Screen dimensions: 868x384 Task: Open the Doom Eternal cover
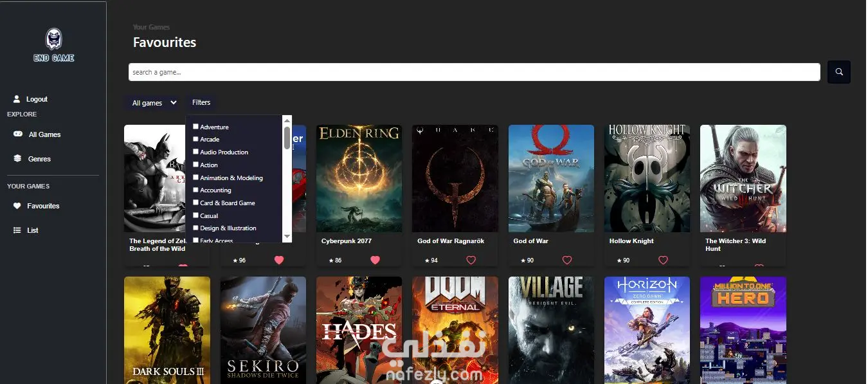[x=455, y=330]
